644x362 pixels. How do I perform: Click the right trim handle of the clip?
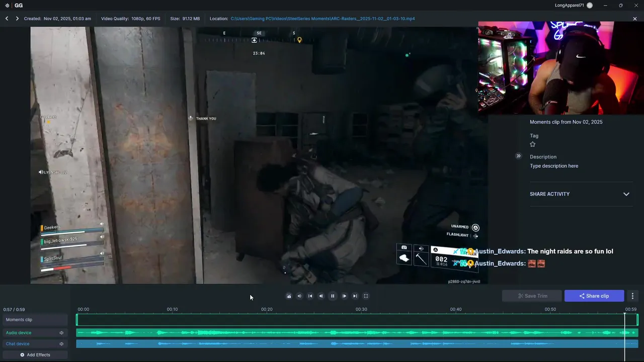[x=637, y=320]
